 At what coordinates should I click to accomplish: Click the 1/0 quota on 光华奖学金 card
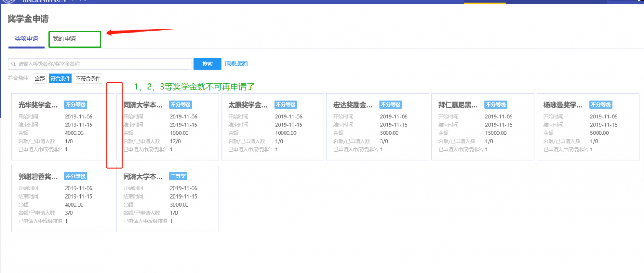(69, 142)
